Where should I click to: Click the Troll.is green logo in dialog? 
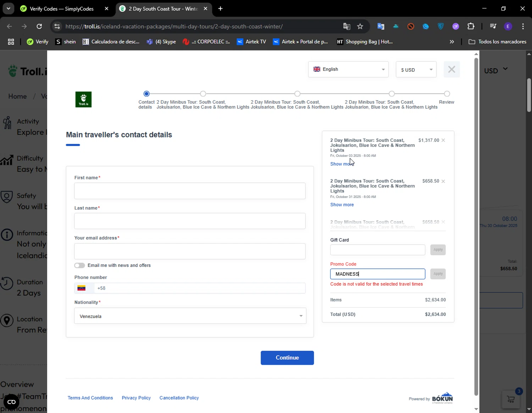tap(83, 100)
